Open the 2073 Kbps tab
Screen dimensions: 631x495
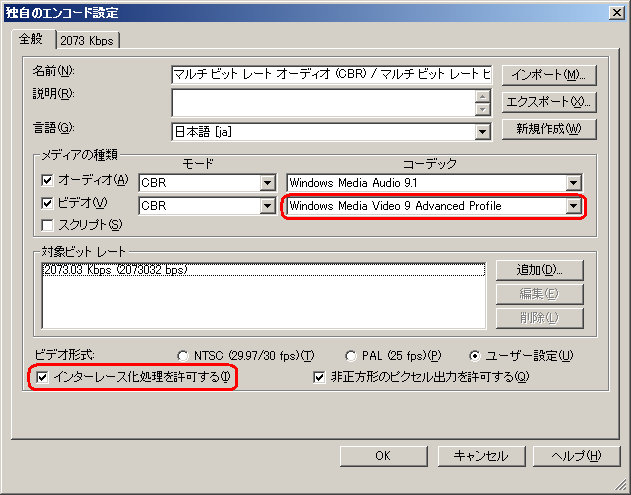point(87,41)
